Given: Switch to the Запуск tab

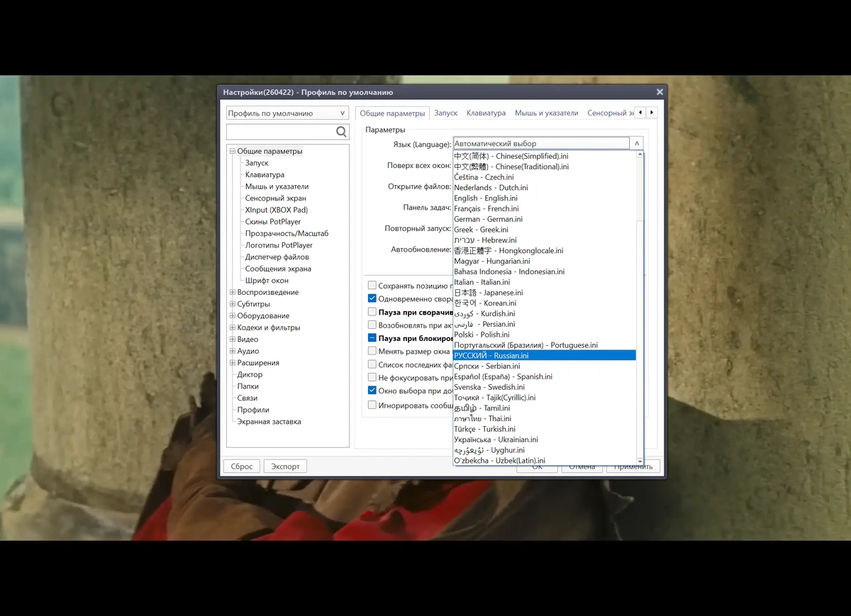Looking at the screenshot, I should (446, 113).
